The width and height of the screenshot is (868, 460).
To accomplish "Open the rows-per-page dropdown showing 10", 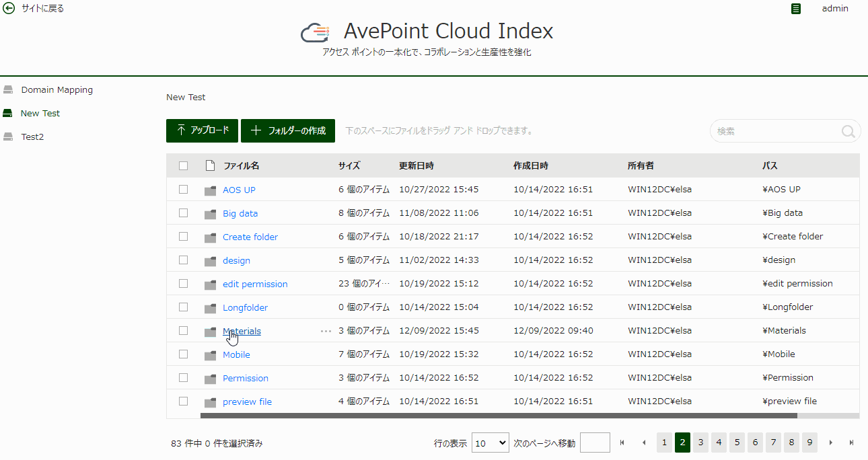I will click(x=491, y=443).
